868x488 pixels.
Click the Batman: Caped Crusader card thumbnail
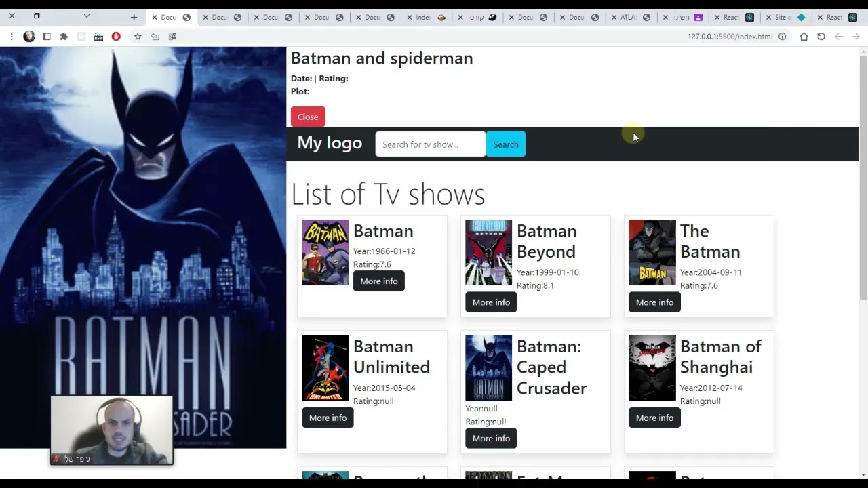(x=488, y=368)
